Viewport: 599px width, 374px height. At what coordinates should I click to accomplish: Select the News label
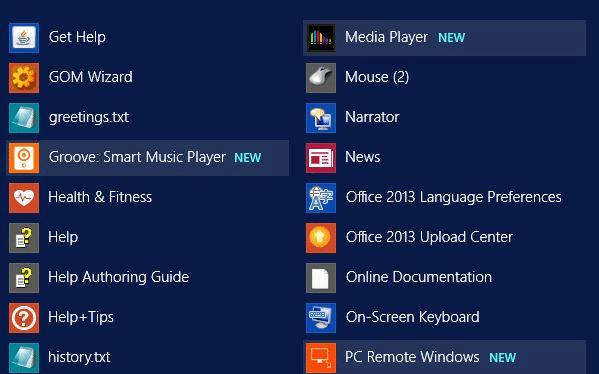[363, 157]
